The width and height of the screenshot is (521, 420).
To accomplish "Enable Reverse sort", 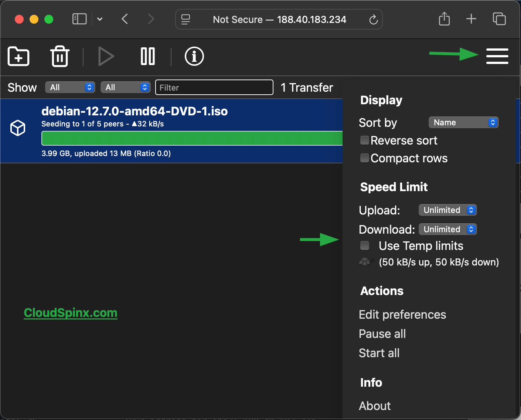I will click(x=364, y=140).
